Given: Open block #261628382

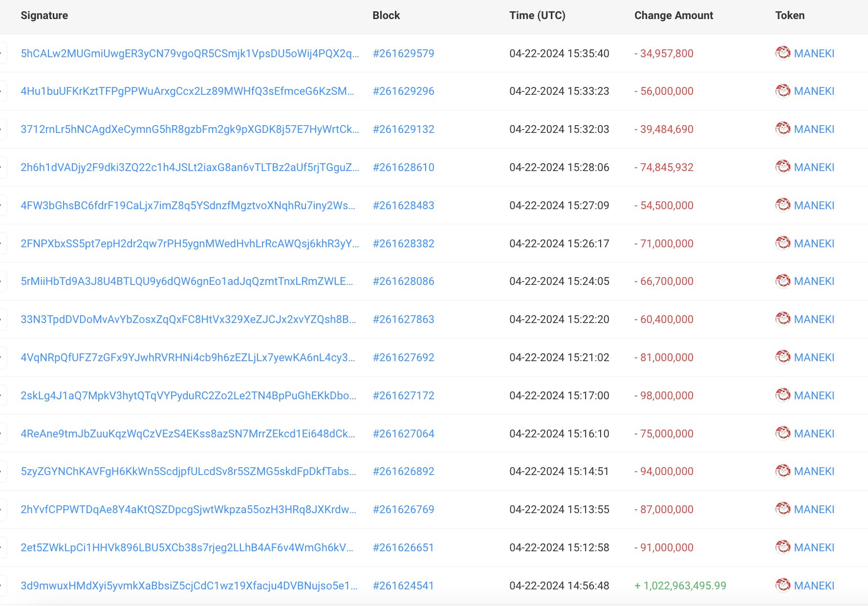Looking at the screenshot, I should click(403, 243).
